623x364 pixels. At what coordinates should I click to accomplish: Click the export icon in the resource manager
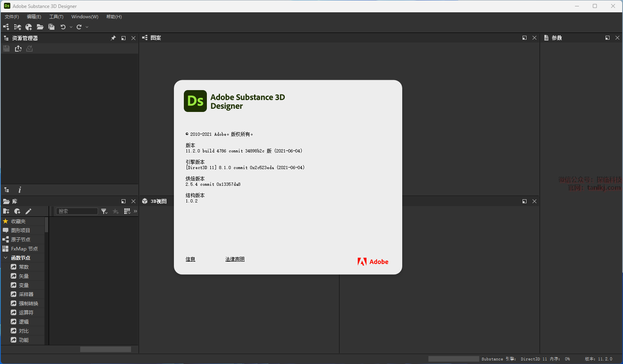click(x=18, y=48)
